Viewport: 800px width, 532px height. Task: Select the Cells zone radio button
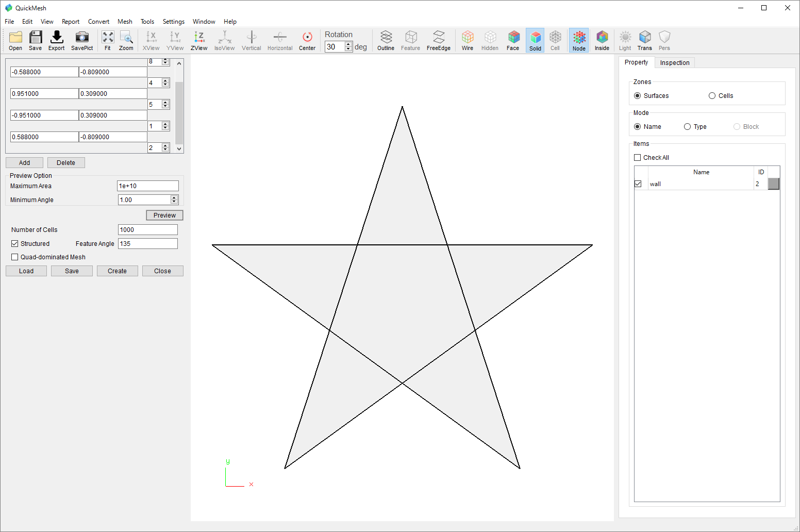pyautogui.click(x=712, y=96)
